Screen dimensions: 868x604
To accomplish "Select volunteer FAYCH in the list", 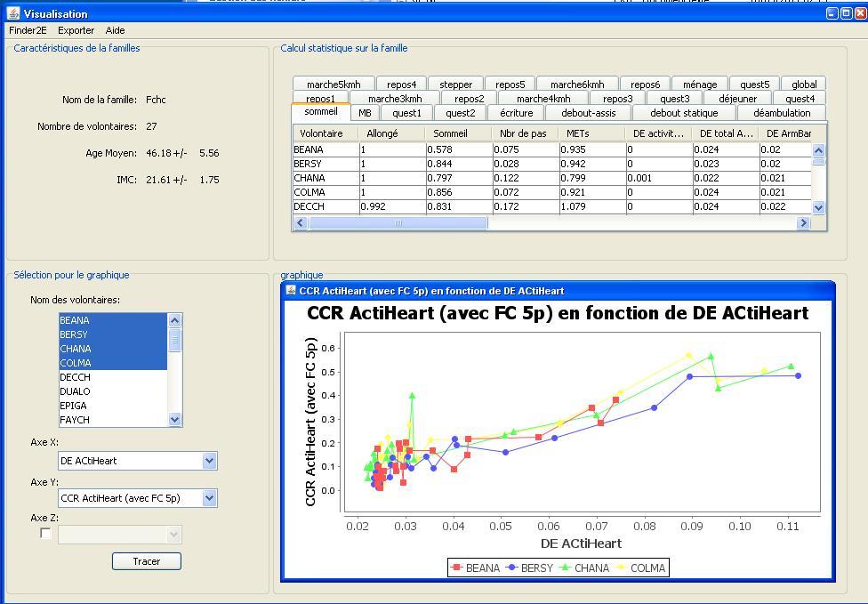I will coord(113,420).
